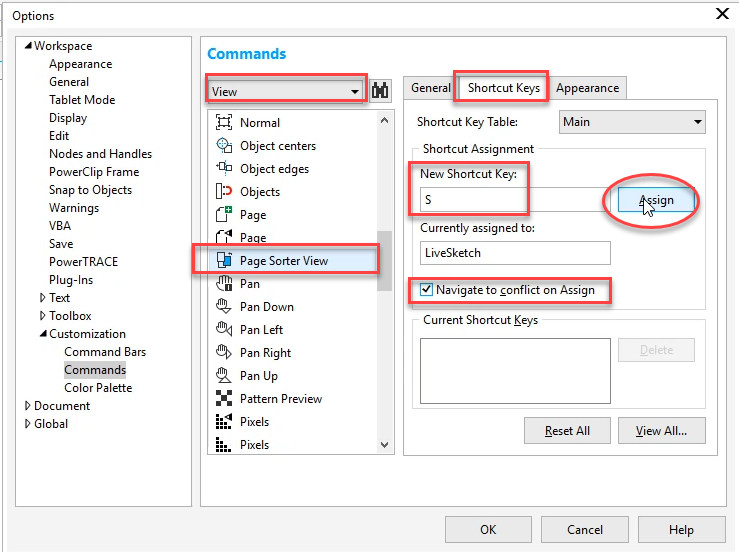Select the Pan Right command icon
Screen dimensions: 739x552
[x=224, y=352]
